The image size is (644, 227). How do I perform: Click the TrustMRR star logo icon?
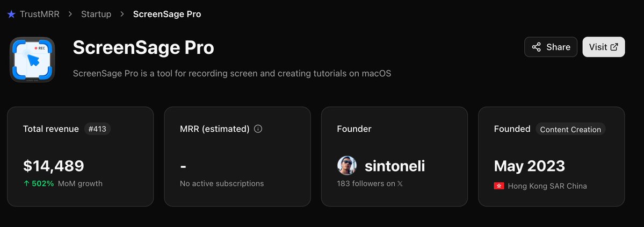[x=11, y=15]
